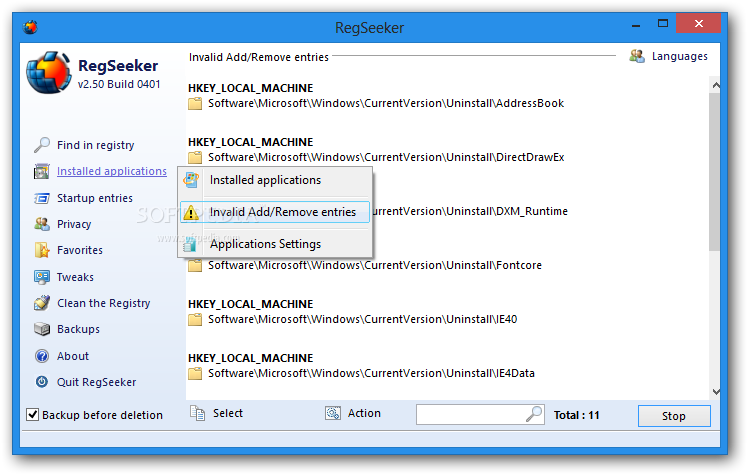Screen dimensions: 748x475
Task: Toggle Backup before deletion checkbox
Action: (32, 414)
